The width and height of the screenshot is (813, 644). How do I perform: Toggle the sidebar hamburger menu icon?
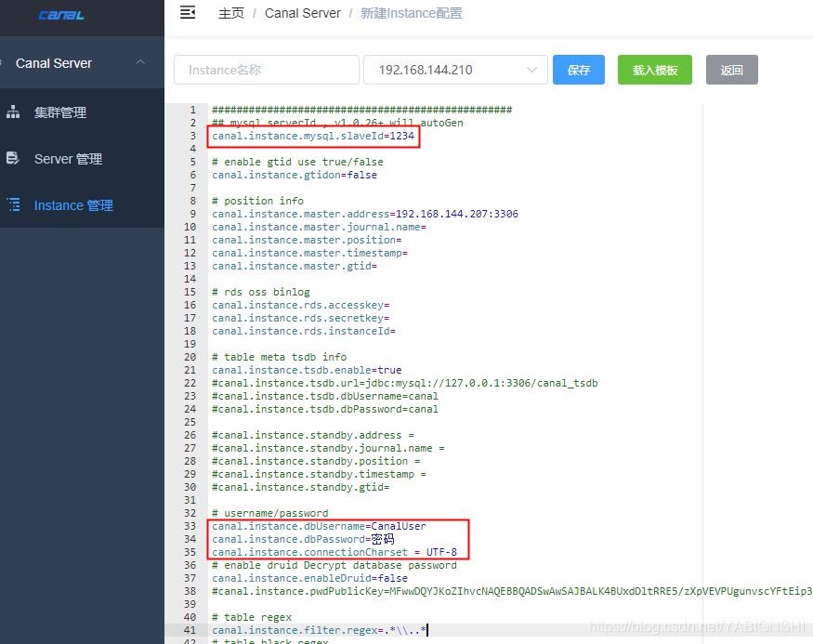tap(188, 12)
